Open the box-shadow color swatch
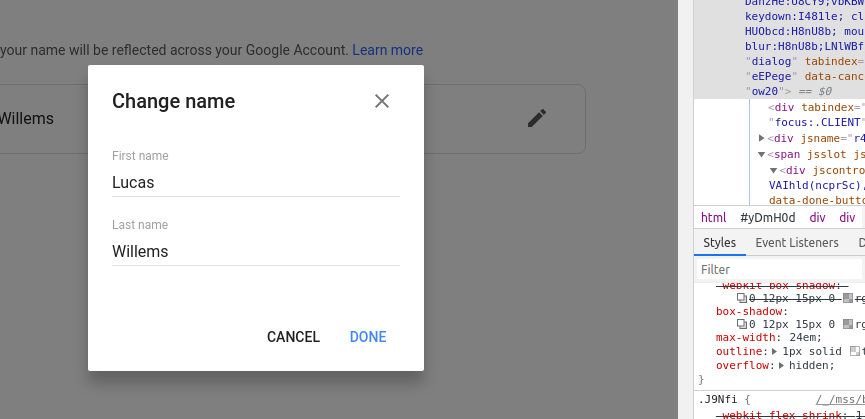The height and width of the screenshot is (419, 865). point(848,324)
